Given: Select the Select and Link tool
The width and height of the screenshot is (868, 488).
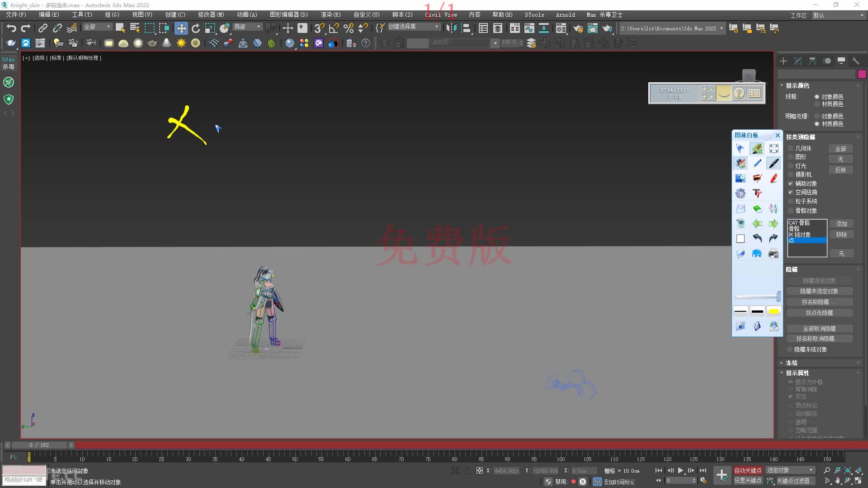Looking at the screenshot, I should (x=42, y=28).
